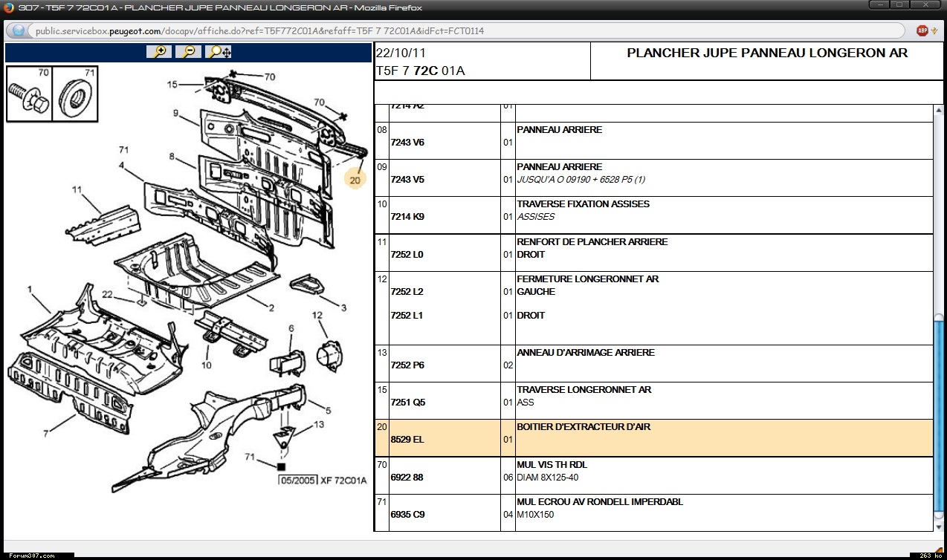Click the zoom in magnifier icon

[158, 51]
